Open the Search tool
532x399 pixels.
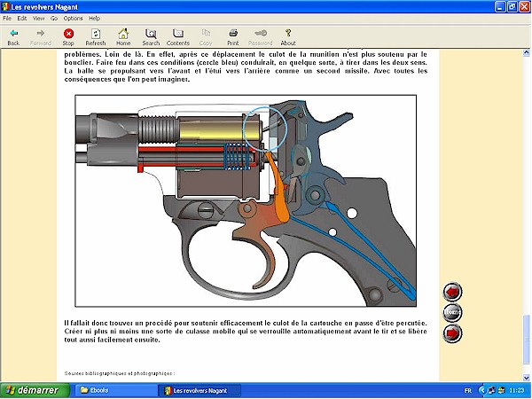coord(151,37)
